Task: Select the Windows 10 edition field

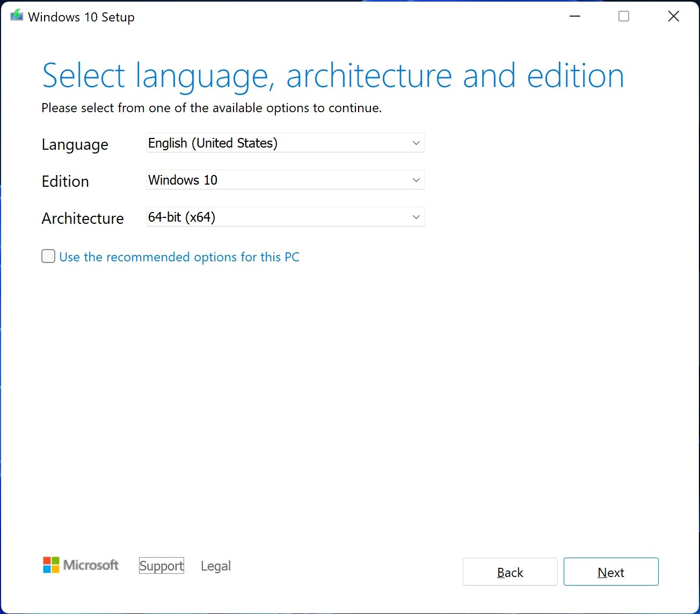Action: [x=242, y=180]
